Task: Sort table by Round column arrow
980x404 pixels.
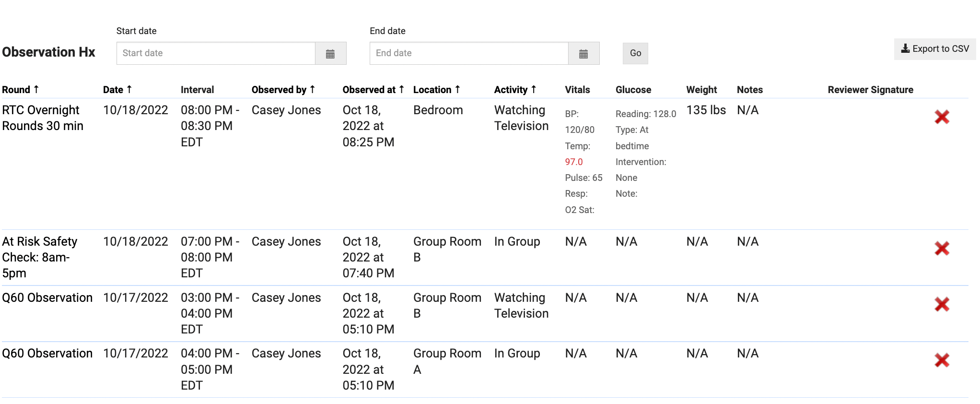Action: (36, 89)
